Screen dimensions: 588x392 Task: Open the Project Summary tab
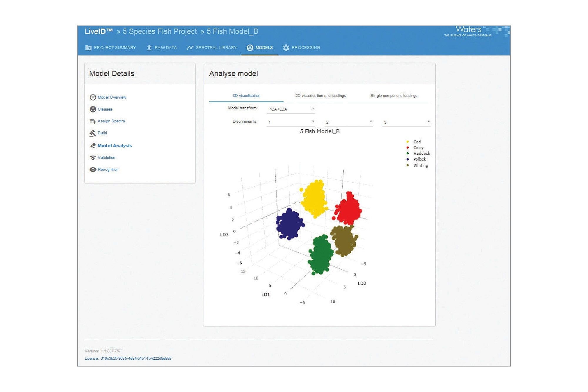(111, 48)
